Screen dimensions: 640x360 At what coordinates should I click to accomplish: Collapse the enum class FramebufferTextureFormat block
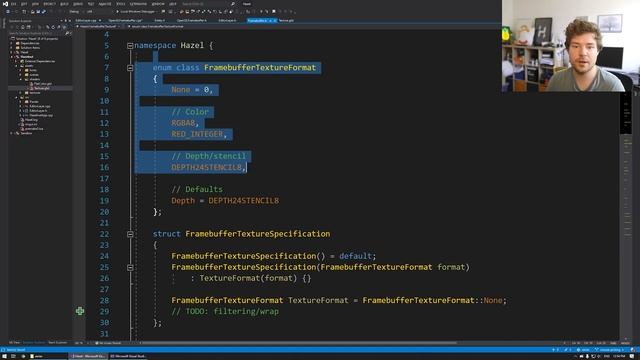tap(130, 68)
